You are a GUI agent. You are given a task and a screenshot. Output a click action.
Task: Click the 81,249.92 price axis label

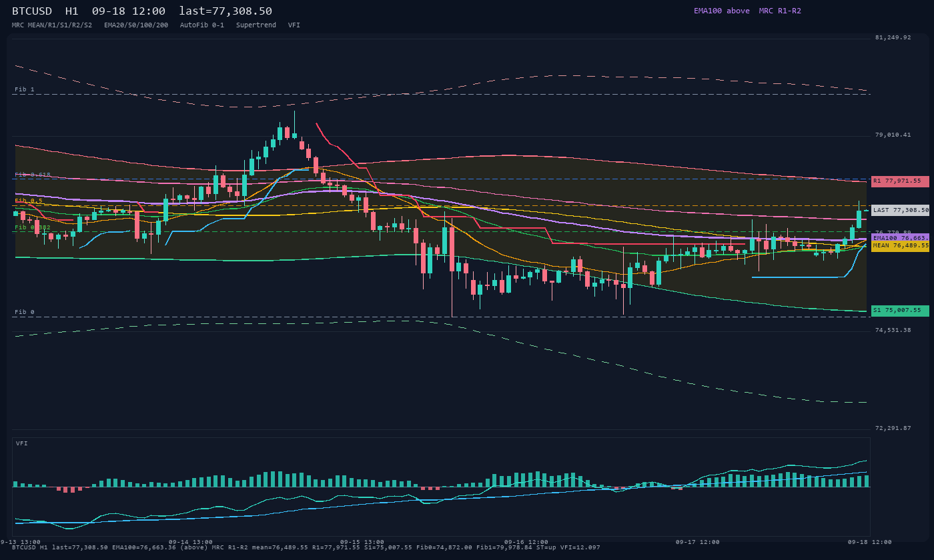(893, 37)
